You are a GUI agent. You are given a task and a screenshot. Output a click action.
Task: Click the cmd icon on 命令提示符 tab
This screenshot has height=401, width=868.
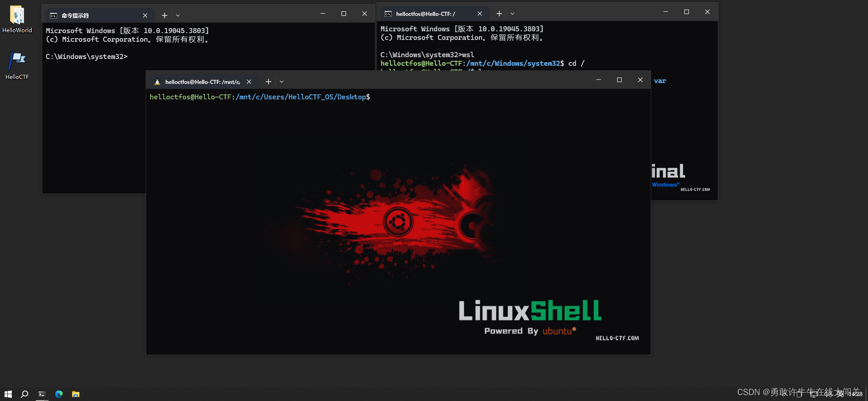(54, 15)
